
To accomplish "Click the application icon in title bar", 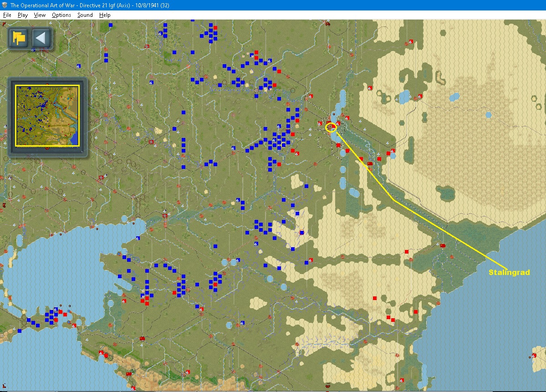I will click(5, 5).
